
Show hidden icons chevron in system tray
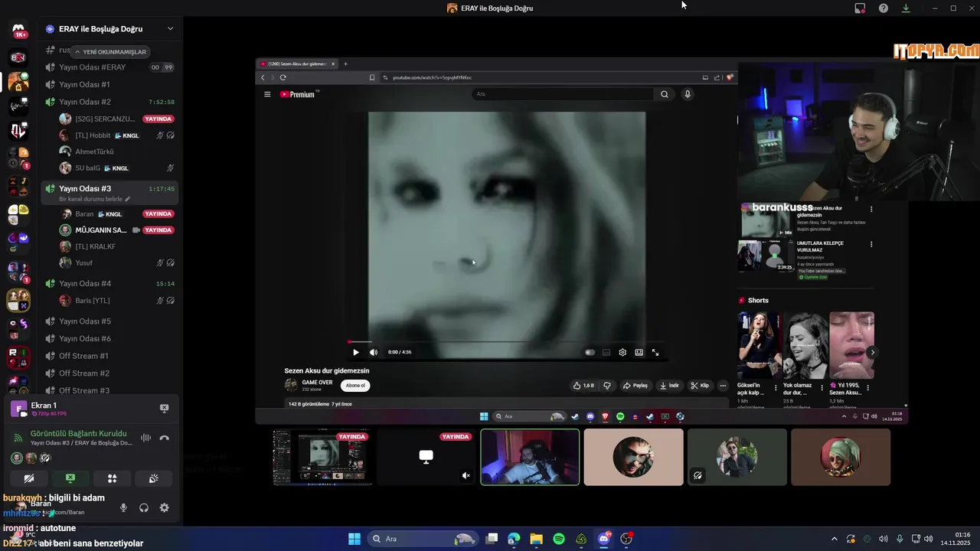835,539
